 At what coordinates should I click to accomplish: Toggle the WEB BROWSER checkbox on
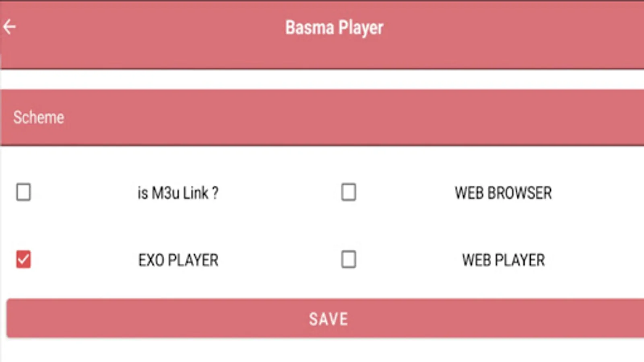(349, 193)
